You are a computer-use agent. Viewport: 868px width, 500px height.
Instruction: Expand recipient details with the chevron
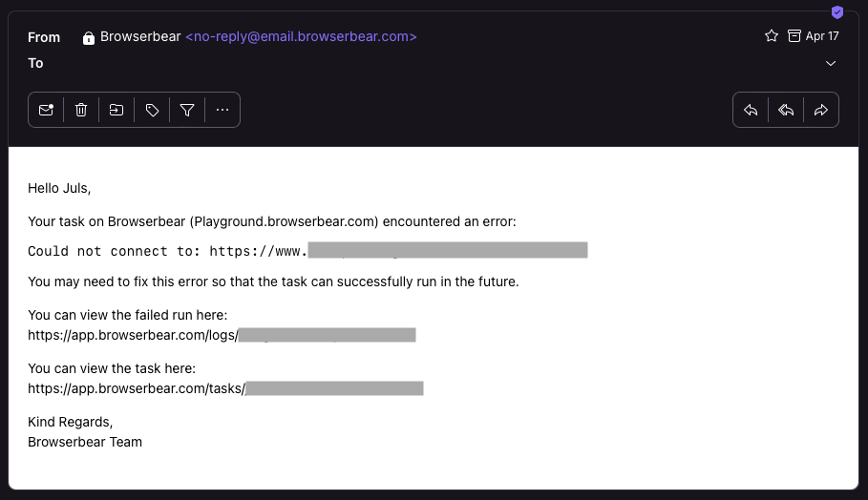pyautogui.click(x=831, y=64)
